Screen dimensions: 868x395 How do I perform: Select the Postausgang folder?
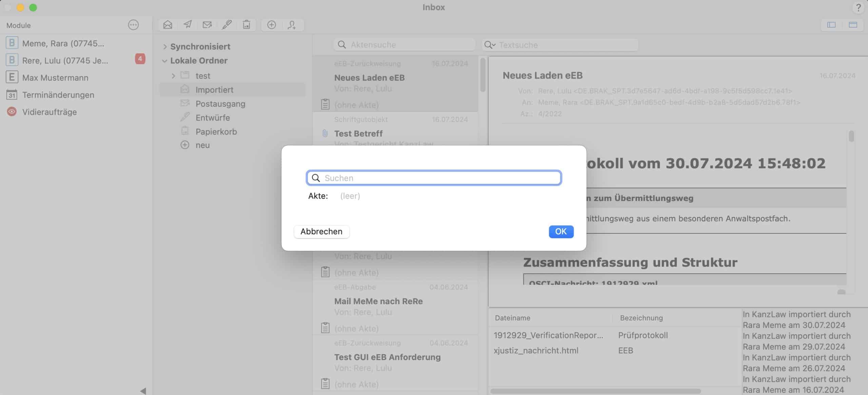tap(220, 104)
